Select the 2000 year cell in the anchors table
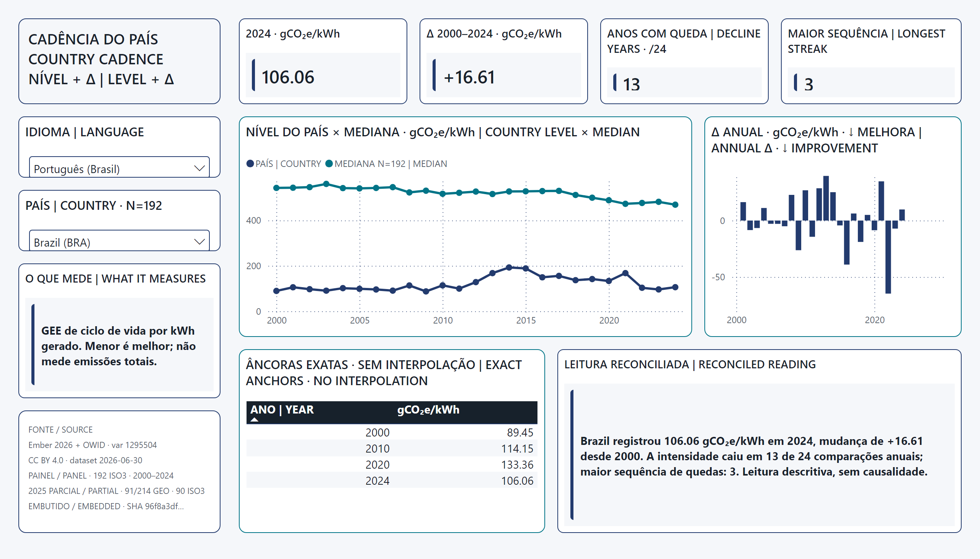Viewport: 980px width, 559px height. (x=377, y=433)
